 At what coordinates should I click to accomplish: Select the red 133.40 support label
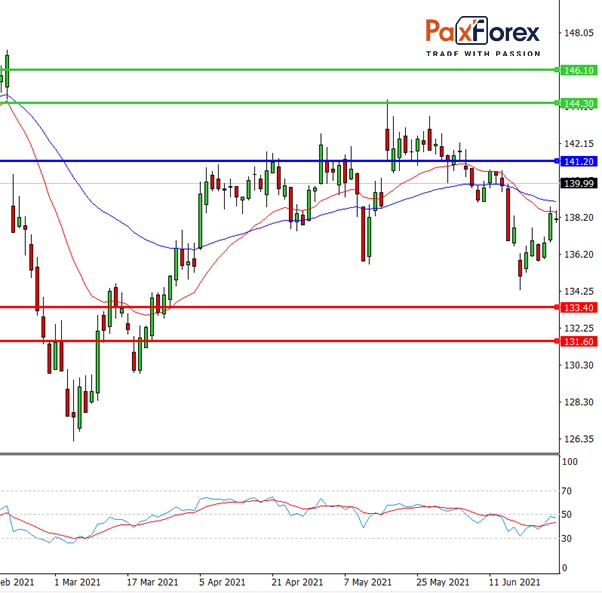tap(578, 308)
